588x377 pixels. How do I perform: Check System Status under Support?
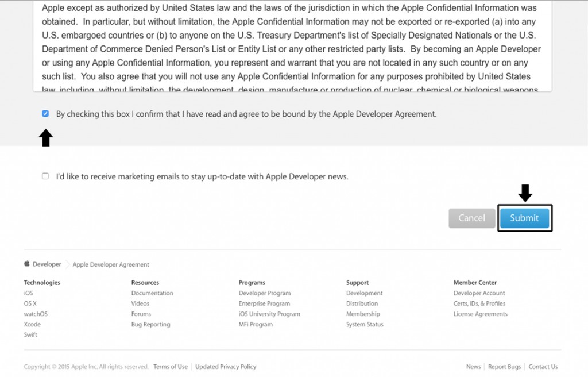pos(365,325)
